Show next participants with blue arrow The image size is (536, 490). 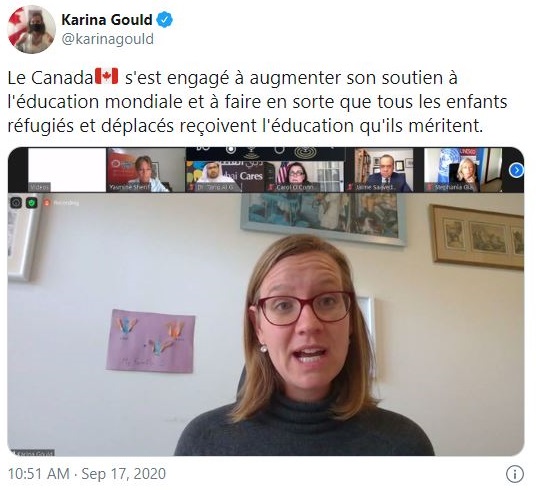tap(516, 170)
